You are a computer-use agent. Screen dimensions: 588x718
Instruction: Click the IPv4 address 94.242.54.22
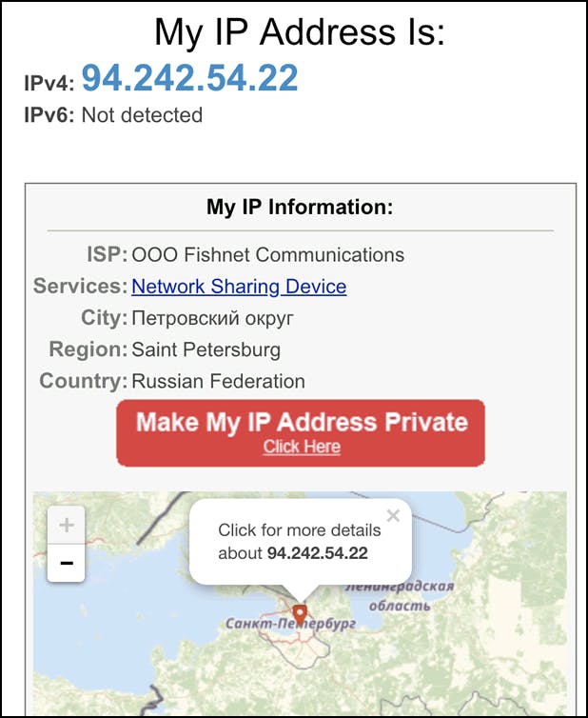tap(190, 78)
